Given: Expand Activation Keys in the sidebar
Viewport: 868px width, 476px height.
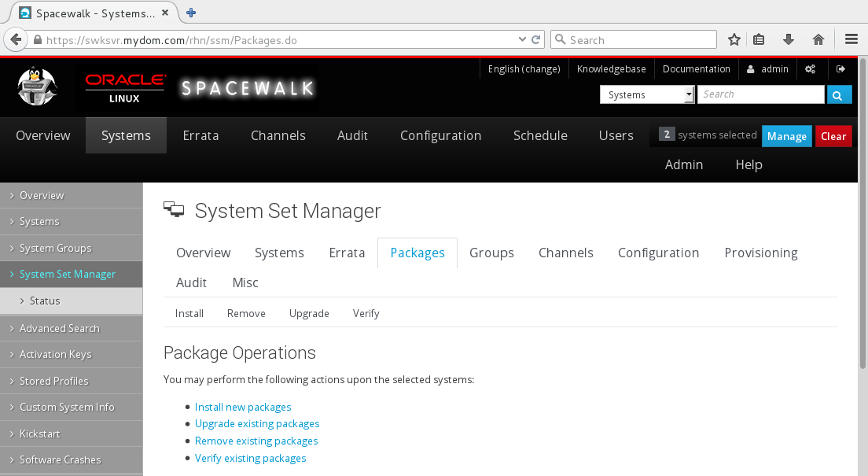Looking at the screenshot, I should click(72, 355).
